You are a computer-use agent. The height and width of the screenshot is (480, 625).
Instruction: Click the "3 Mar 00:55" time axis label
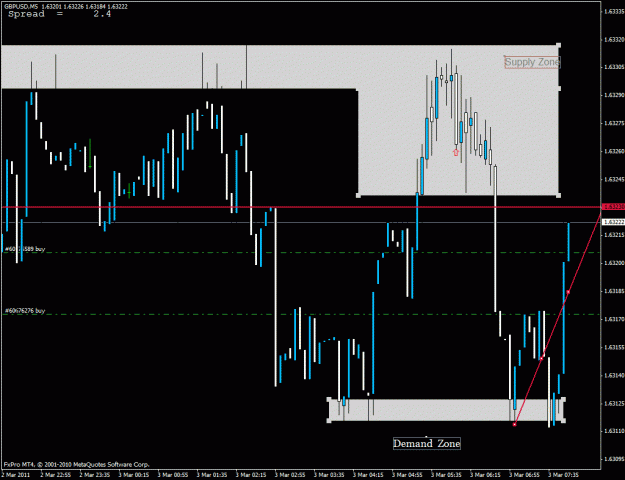(x=173, y=475)
